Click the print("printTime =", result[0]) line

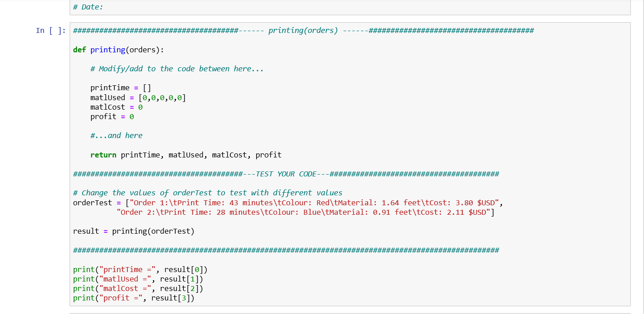coord(140,270)
